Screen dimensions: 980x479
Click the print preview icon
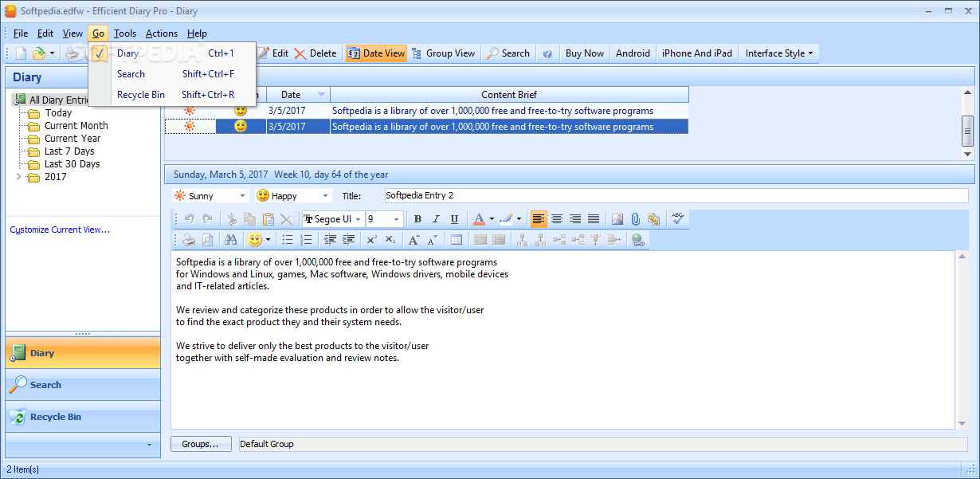click(207, 239)
